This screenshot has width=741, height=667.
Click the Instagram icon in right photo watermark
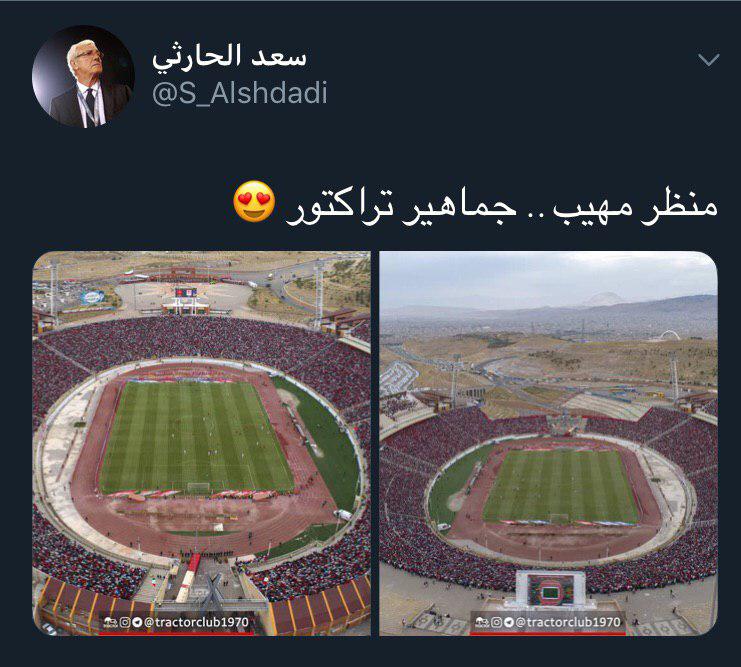[x=496, y=623]
